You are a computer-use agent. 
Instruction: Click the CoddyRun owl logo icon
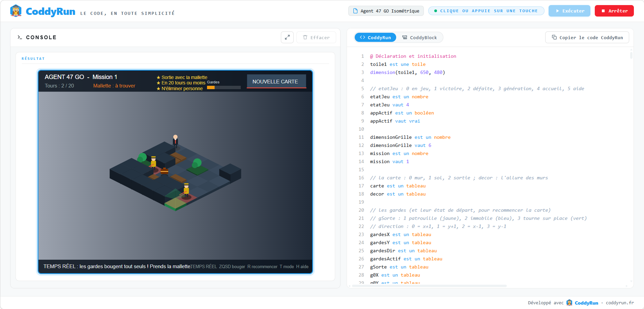tap(16, 11)
